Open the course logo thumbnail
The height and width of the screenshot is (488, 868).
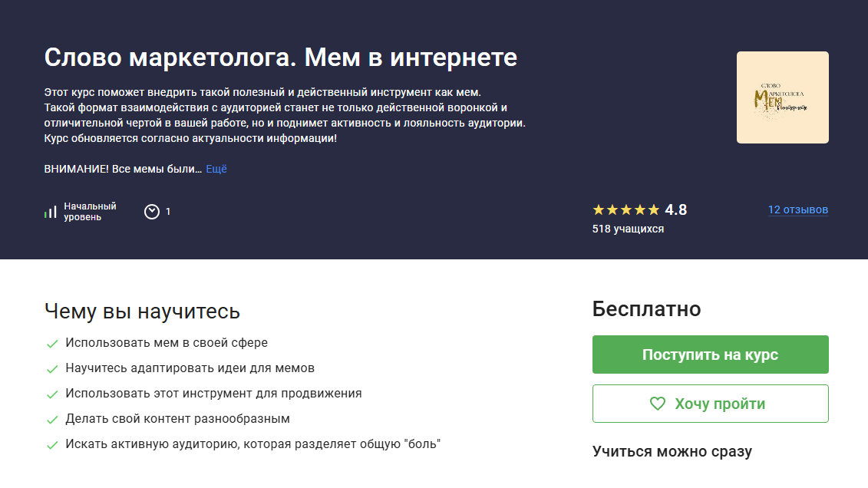click(x=782, y=97)
